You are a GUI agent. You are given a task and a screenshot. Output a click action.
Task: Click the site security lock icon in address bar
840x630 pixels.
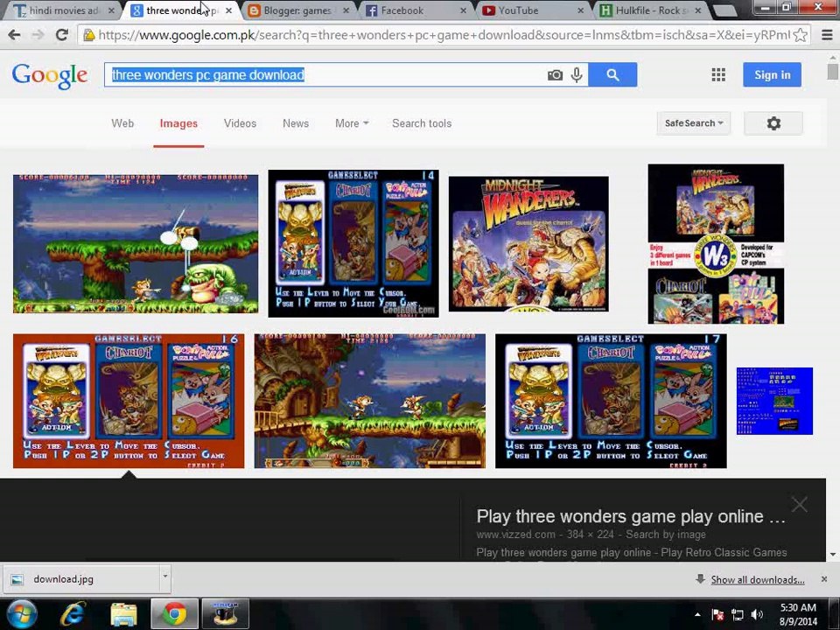point(89,35)
